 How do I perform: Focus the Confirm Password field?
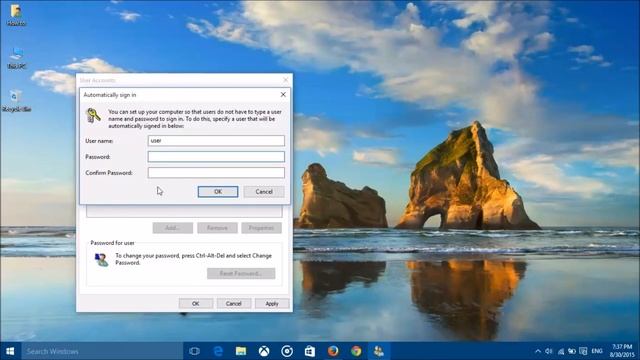point(216,172)
